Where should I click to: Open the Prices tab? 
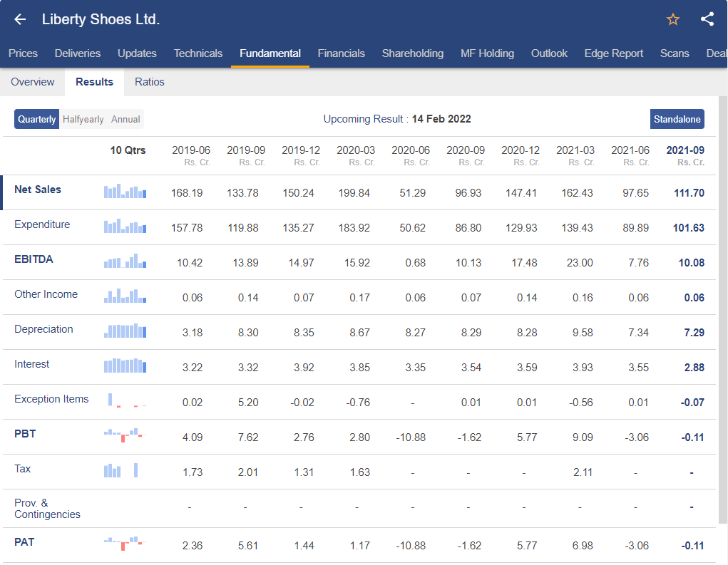(23, 53)
